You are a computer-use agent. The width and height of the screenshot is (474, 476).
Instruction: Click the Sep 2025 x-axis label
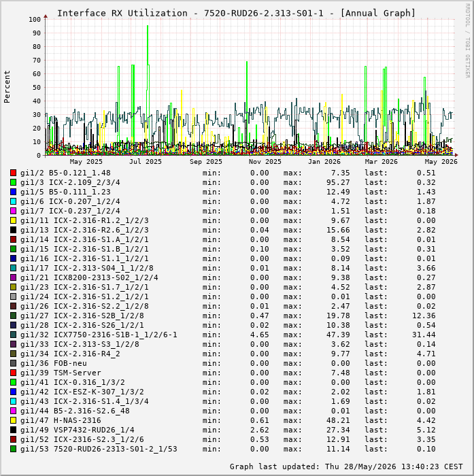tap(206, 162)
